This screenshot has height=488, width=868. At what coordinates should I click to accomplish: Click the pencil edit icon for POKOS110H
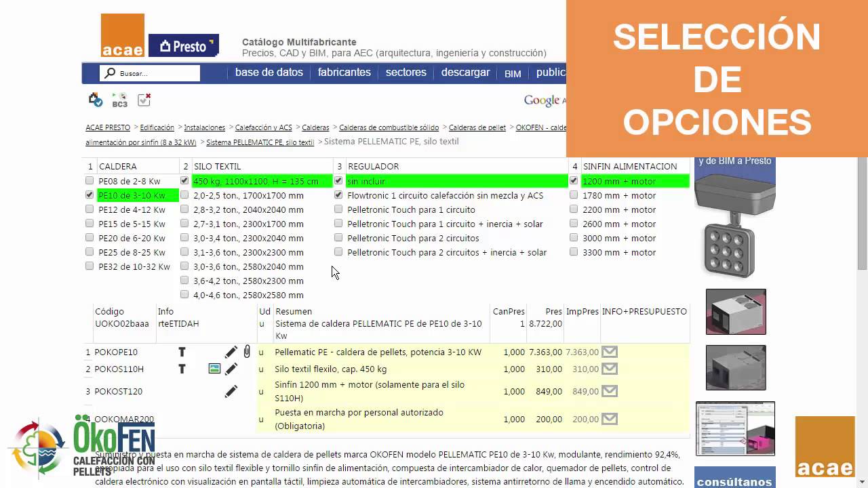pos(231,369)
